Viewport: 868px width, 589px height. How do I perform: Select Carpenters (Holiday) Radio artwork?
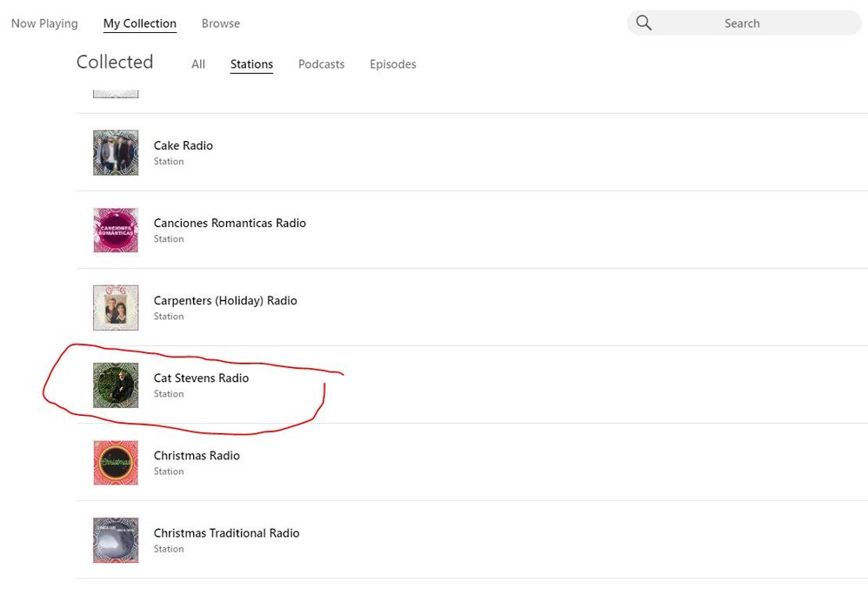(116, 308)
